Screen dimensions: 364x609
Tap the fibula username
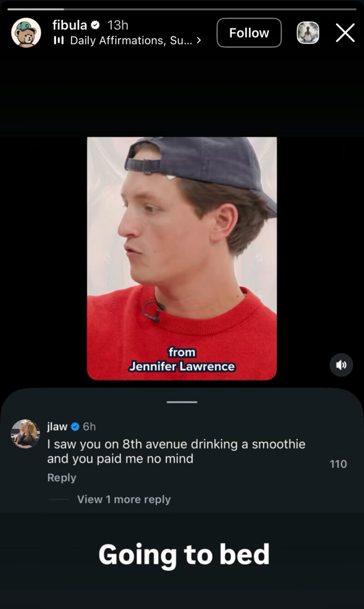69,25
